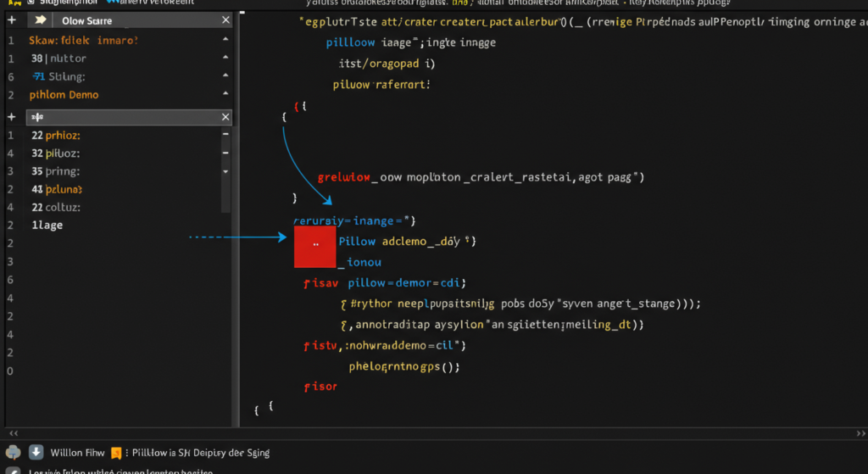Click the rerursiy=inange code line
This screenshot has height=474, width=868.
(x=355, y=221)
